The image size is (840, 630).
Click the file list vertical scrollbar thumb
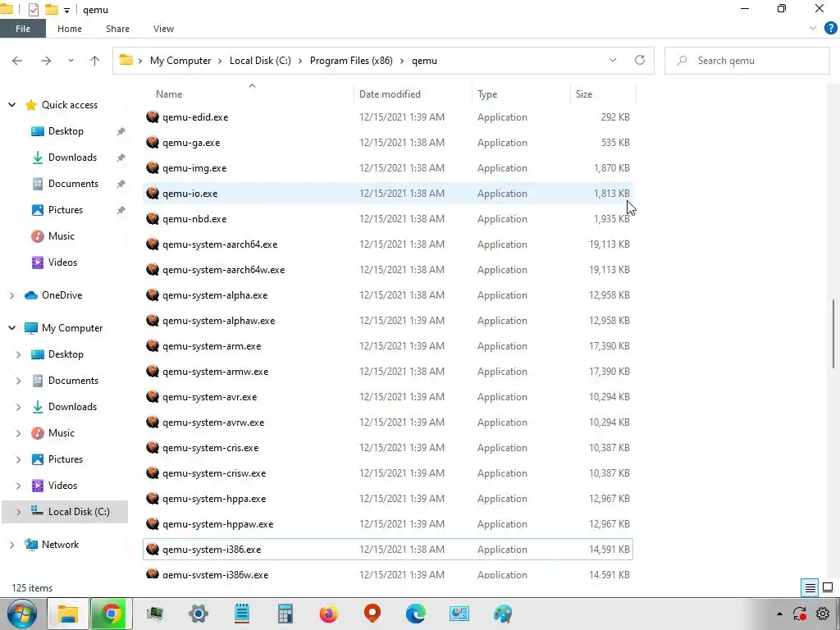833,333
